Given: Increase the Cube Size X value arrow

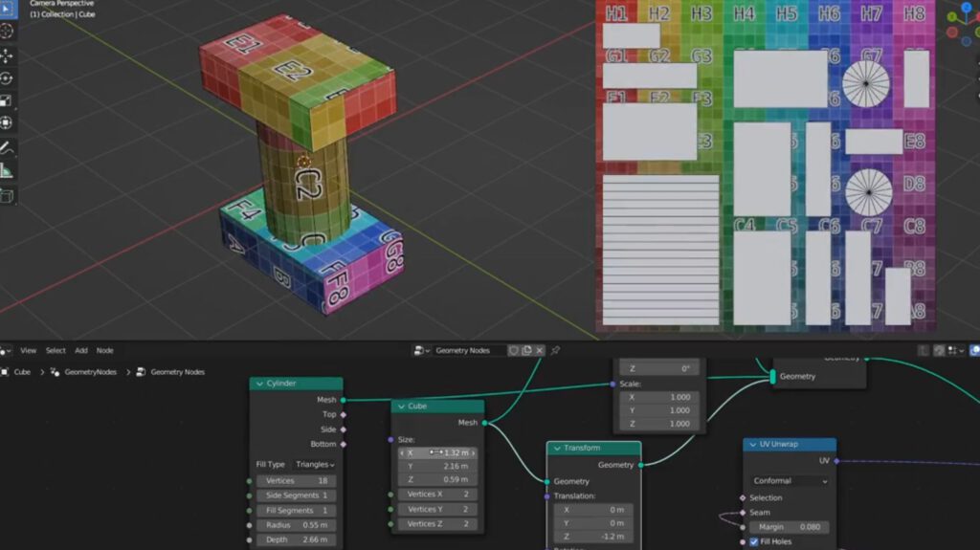Looking at the screenshot, I should tap(473, 452).
